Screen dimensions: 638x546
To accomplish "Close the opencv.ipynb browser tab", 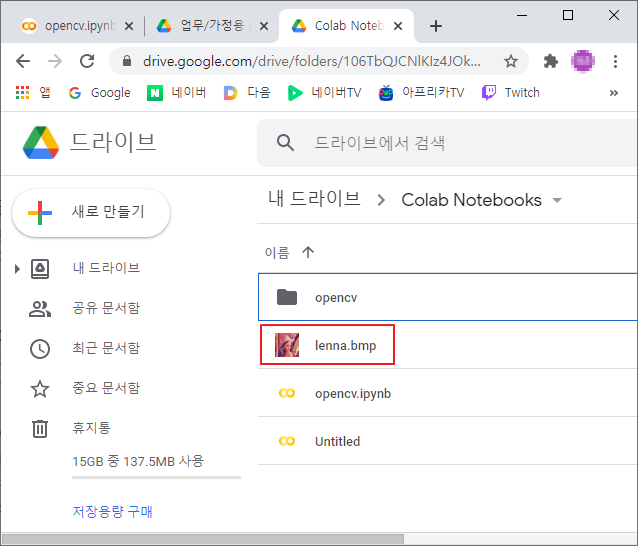I will (x=129, y=26).
